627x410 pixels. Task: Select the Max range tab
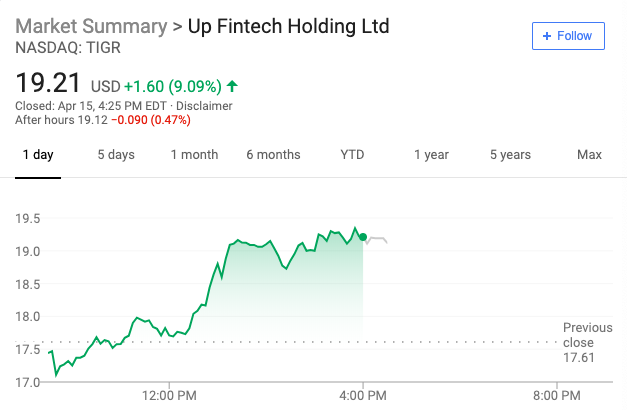589,155
